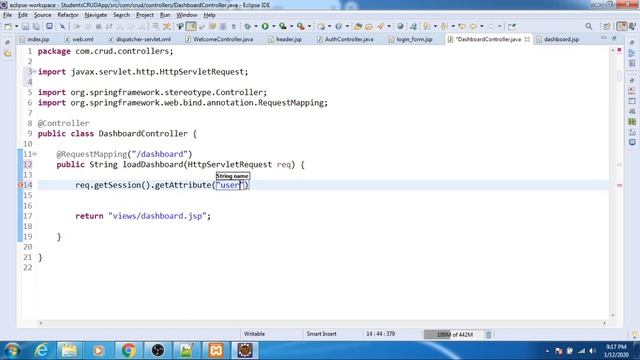Close the DashboardController.java tab

527,39
